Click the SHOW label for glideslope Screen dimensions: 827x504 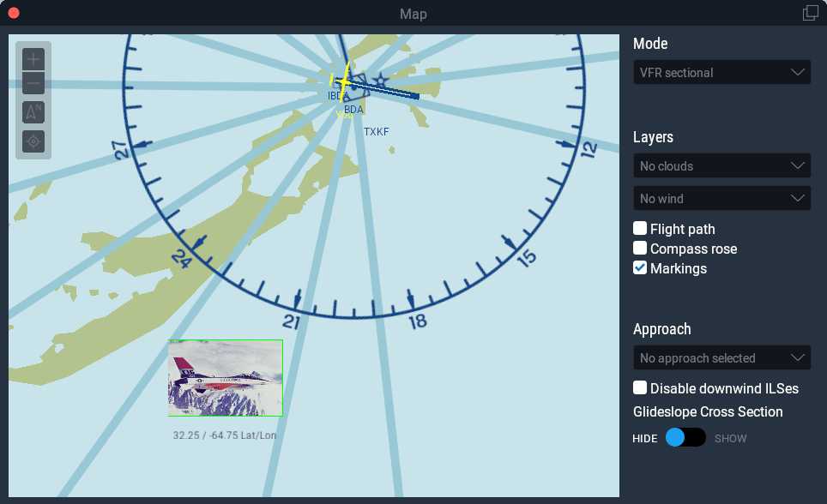coord(730,439)
